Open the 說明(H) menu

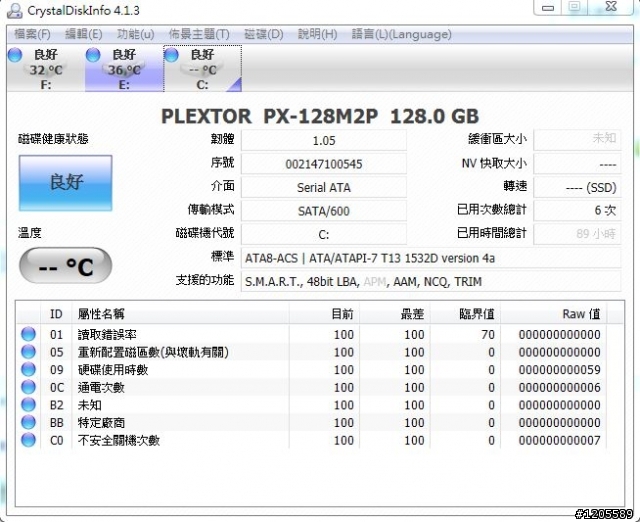[x=318, y=34]
